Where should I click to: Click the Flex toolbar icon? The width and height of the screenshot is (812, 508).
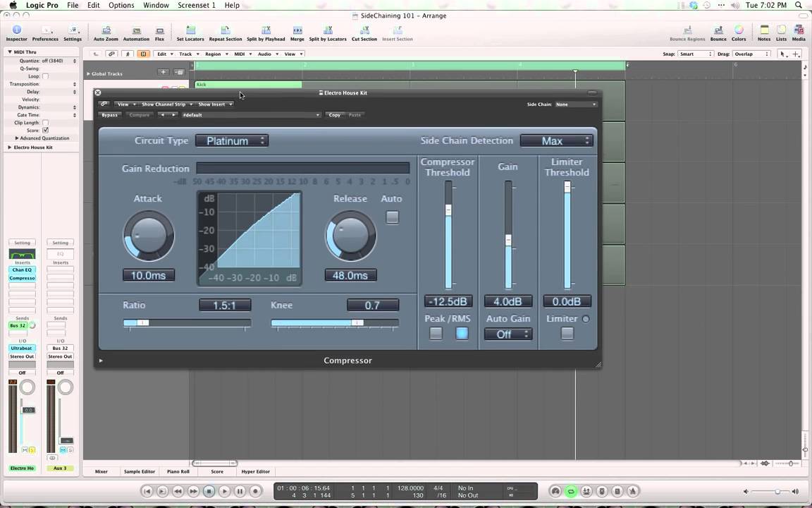[x=159, y=33]
